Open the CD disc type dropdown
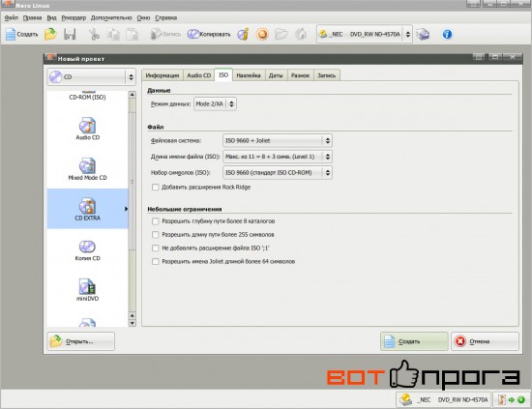The height and width of the screenshot is (409, 532). click(x=91, y=77)
